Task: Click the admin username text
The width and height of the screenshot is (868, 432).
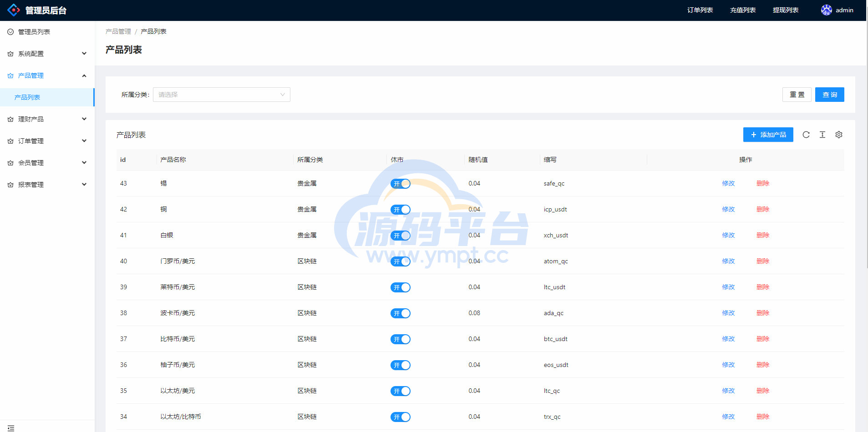Action: point(844,10)
